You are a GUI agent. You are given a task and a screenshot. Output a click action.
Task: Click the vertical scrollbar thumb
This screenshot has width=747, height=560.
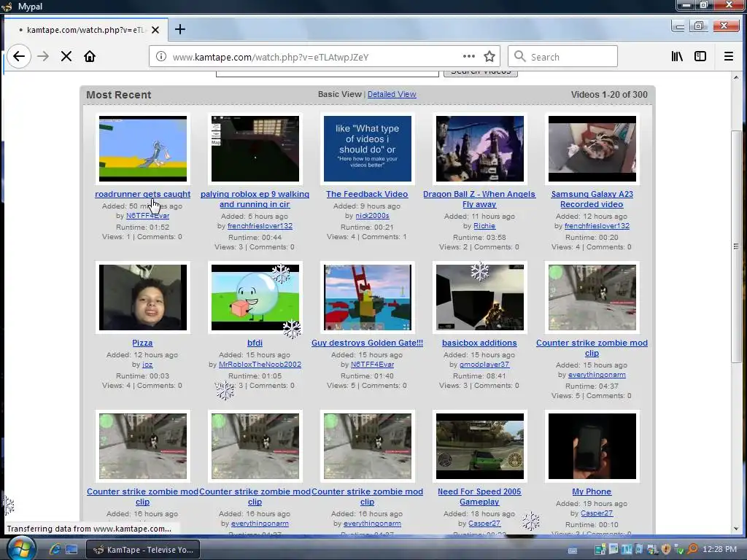tap(736, 246)
